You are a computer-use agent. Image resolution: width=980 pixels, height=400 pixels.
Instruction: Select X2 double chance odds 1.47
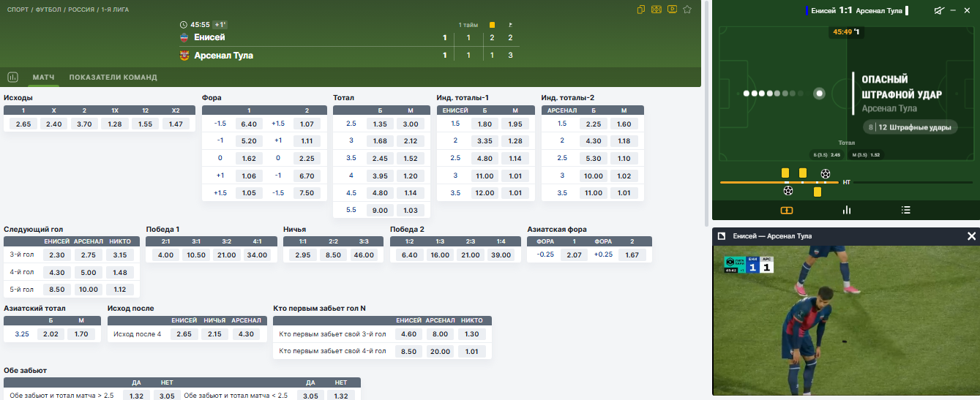pyautogui.click(x=176, y=124)
